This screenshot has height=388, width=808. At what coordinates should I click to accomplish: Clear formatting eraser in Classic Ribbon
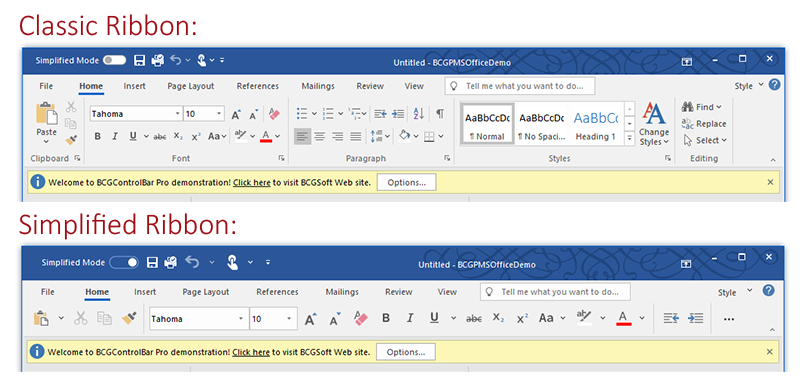(x=274, y=114)
